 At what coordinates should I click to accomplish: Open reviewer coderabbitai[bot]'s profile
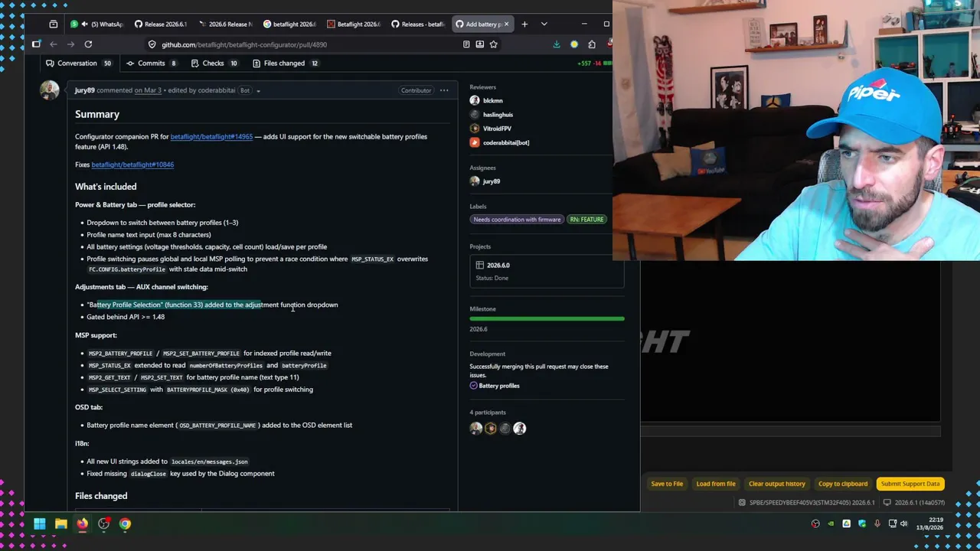506,142
